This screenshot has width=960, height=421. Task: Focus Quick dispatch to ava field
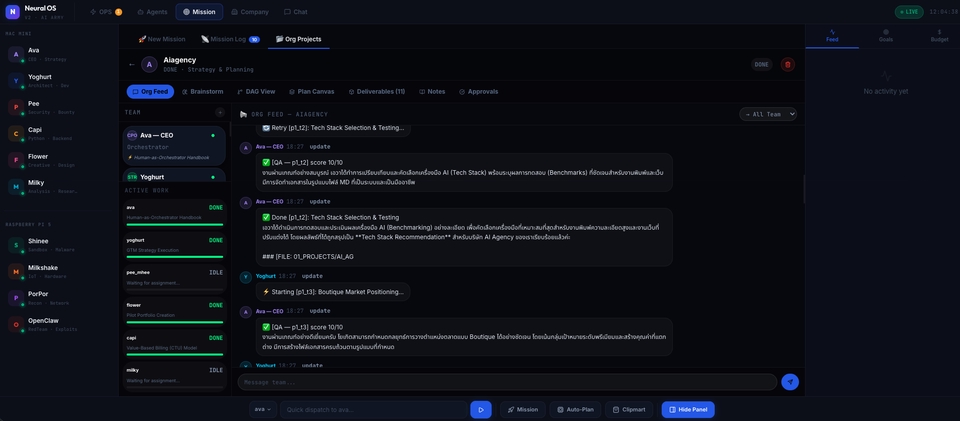click(373, 409)
